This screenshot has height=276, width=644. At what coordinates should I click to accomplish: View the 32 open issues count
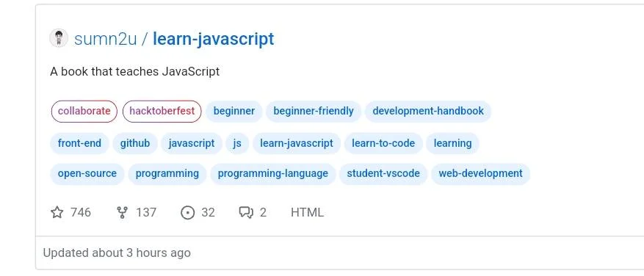(209, 212)
